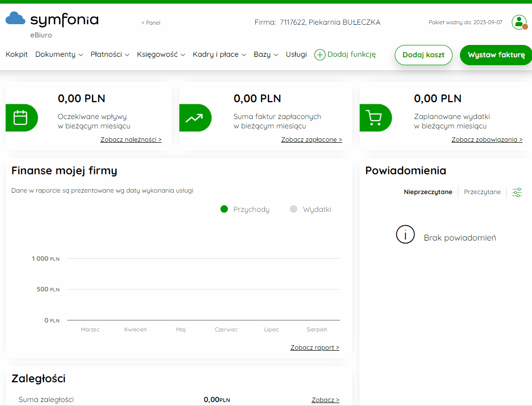Screen dimensions: 532x406
Task: Click the trending chart icon for paid invoices
Action: coord(194,118)
